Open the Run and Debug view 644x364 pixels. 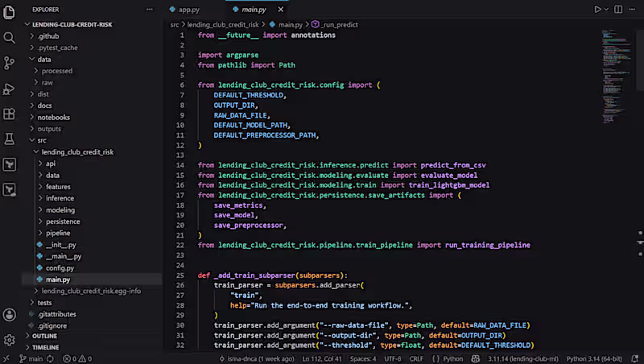coord(9,89)
